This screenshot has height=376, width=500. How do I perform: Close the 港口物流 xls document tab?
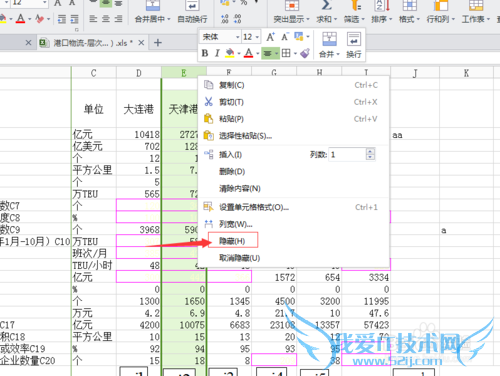(x=141, y=43)
